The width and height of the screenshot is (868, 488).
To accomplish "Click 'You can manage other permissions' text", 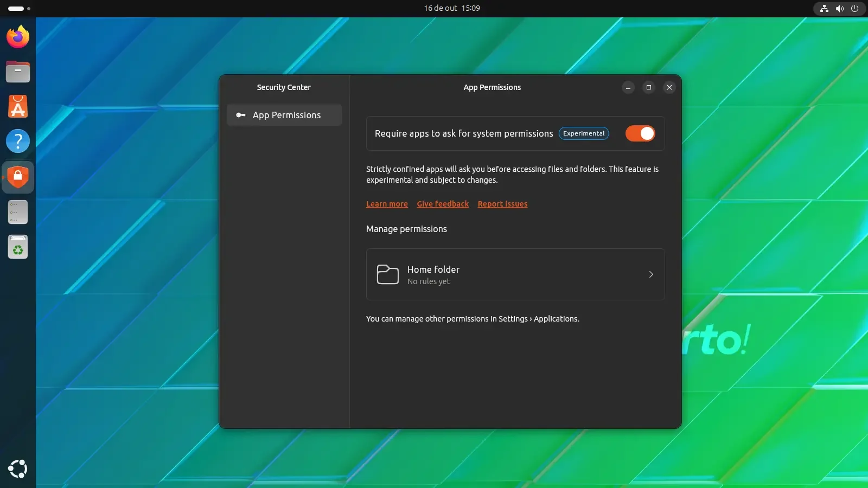I will 473,319.
